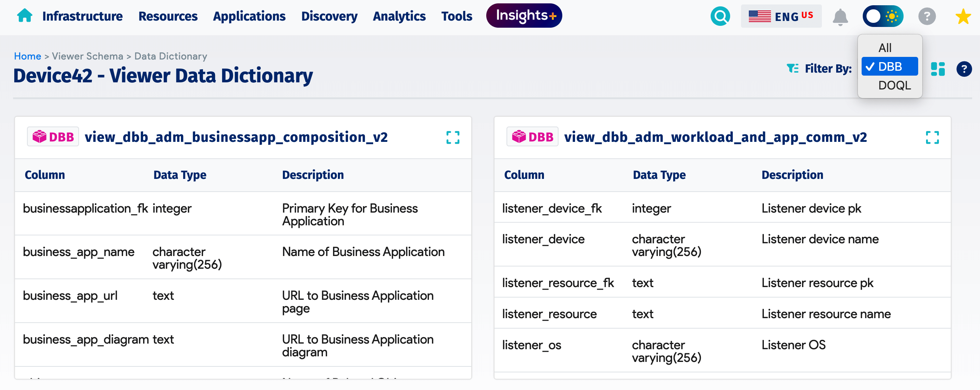Follow the Home breadcrumb link
Image resolution: width=980 pixels, height=390 pixels.
tap(27, 56)
